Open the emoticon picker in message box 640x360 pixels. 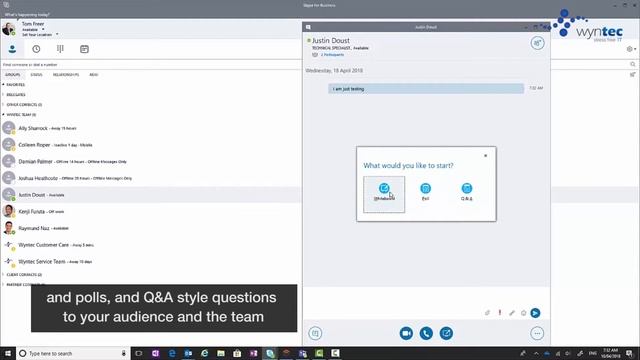523,313
